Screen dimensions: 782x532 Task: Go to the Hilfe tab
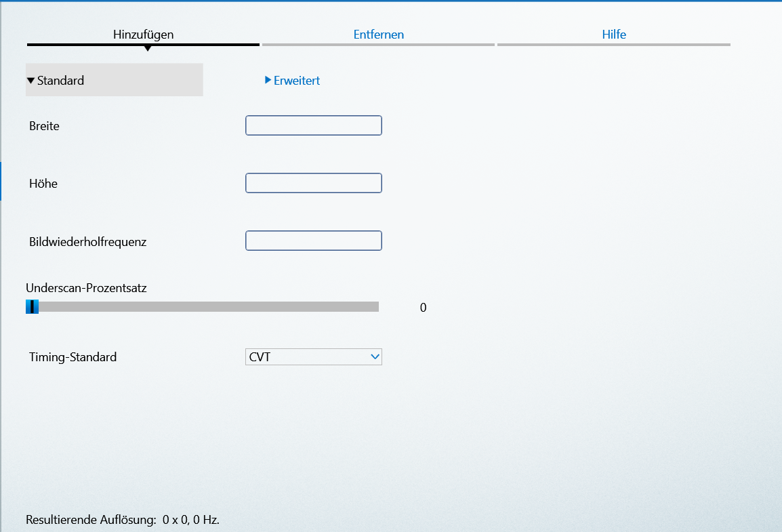coord(613,35)
